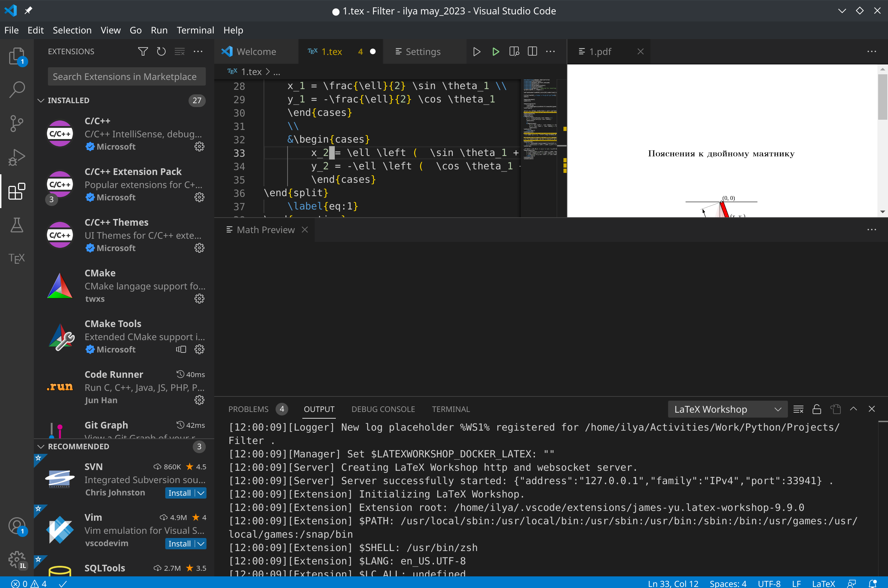Switch to the DEBUG CONSOLE tab

click(x=383, y=409)
